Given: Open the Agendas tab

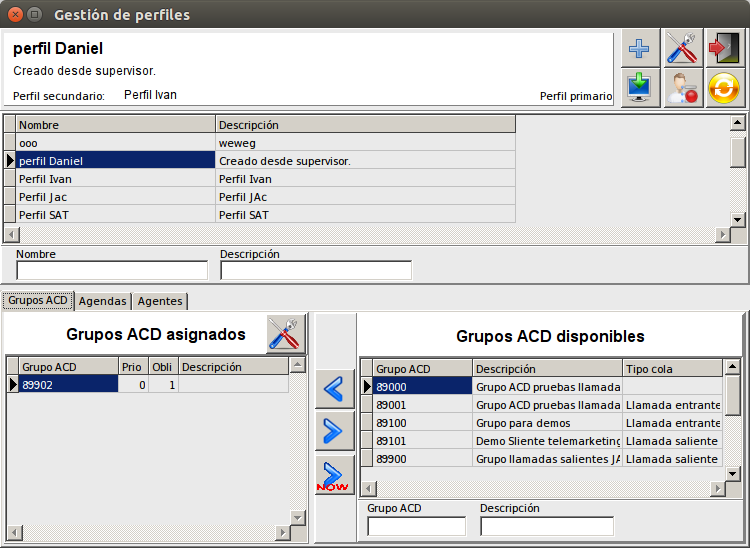Looking at the screenshot, I should [x=102, y=301].
